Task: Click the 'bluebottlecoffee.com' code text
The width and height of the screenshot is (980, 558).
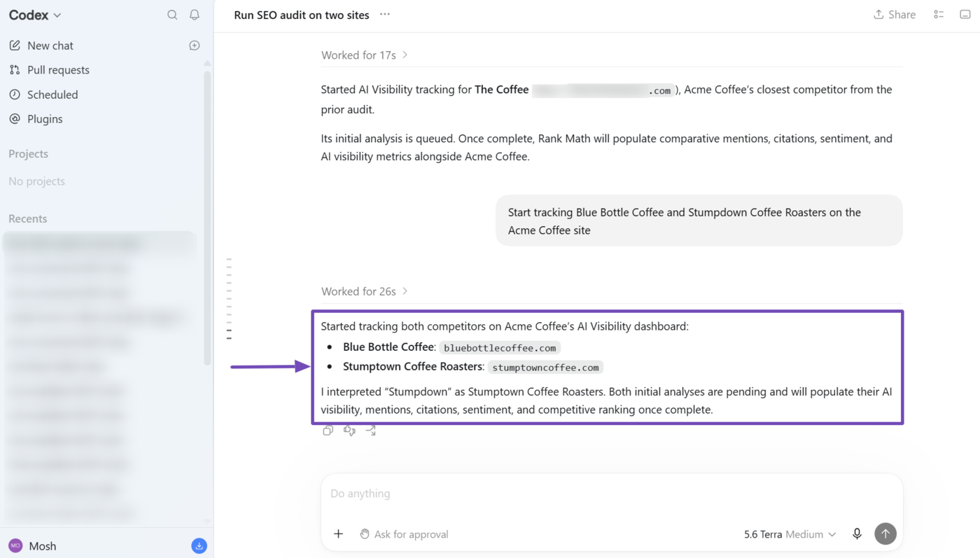Action: [500, 348]
